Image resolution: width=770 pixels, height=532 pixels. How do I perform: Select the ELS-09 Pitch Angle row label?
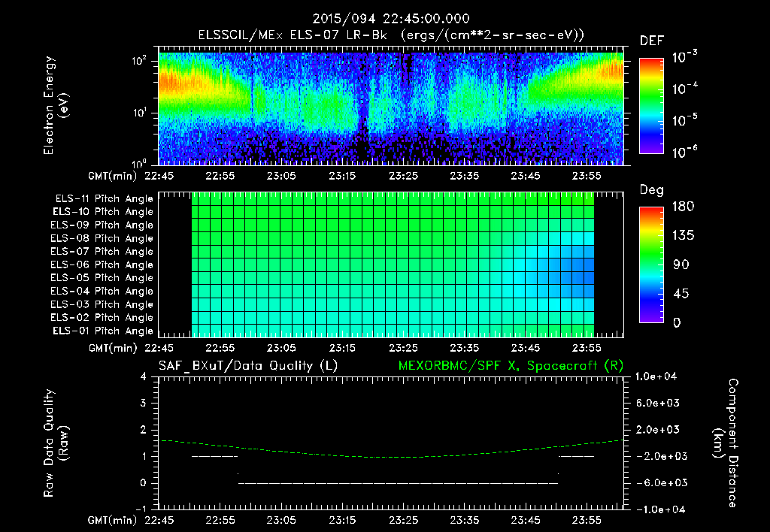[x=102, y=225]
